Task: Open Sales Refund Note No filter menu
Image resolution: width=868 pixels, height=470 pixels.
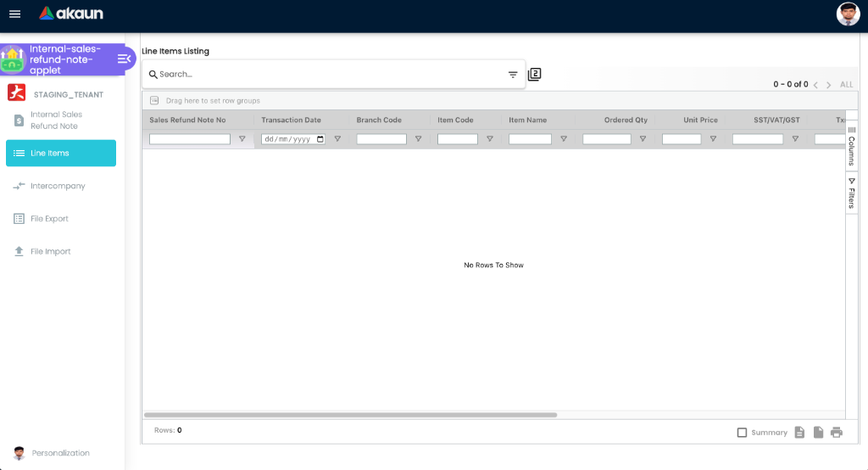Action: coord(242,139)
